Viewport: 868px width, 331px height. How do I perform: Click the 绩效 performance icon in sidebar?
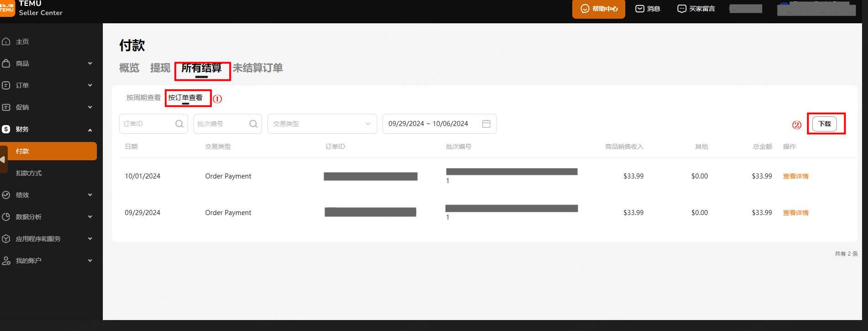click(x=6, y=195)
